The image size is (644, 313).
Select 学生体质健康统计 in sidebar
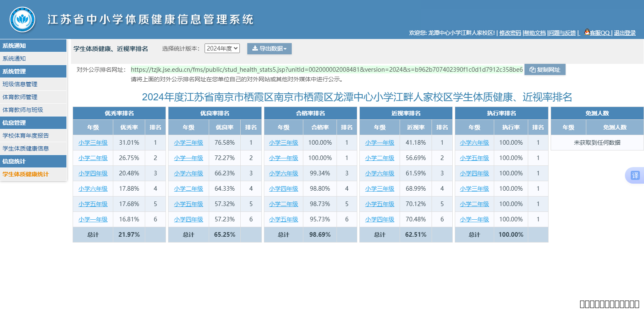click(x=33, y=174)
